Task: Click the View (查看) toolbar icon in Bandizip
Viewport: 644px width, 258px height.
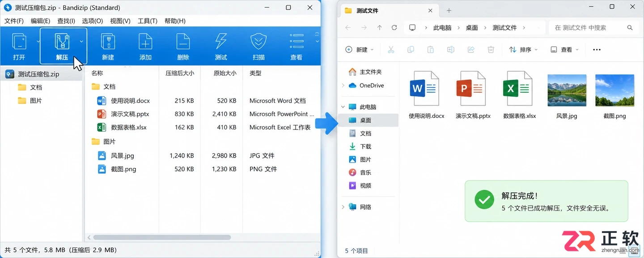Action: click(297, 41)
